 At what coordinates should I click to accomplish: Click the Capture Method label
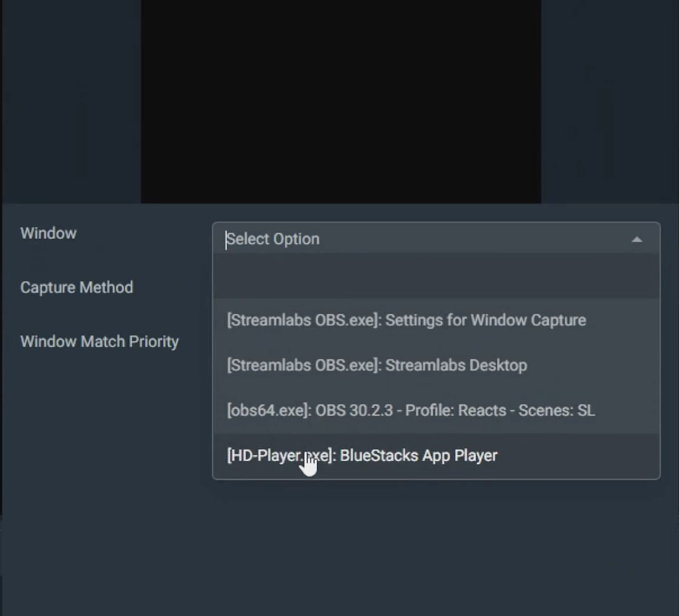(x=77, y=288)
